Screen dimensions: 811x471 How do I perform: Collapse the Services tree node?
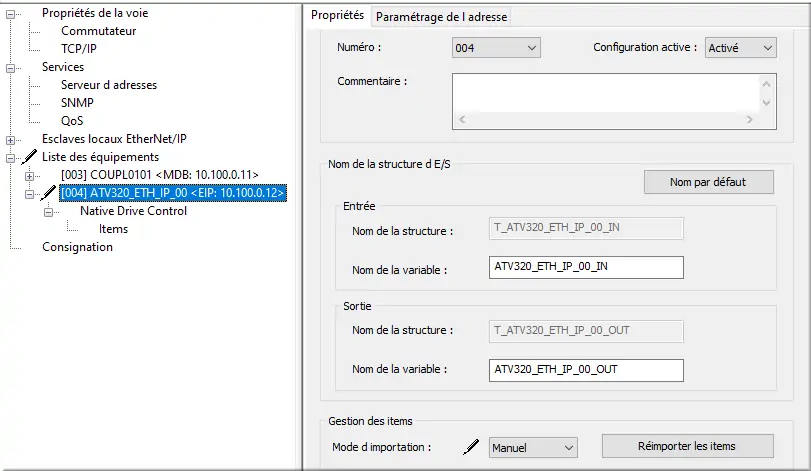click(x=10, y=68)
